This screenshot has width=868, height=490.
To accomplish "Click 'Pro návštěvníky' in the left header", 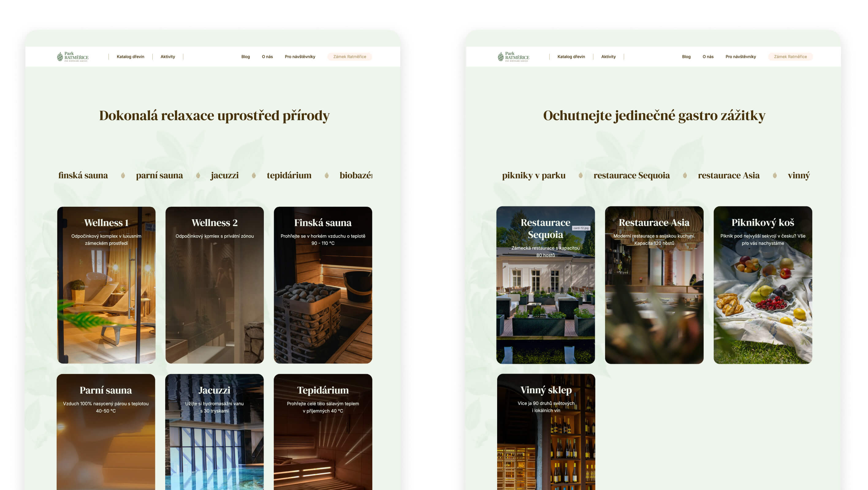I will point(300,57).
